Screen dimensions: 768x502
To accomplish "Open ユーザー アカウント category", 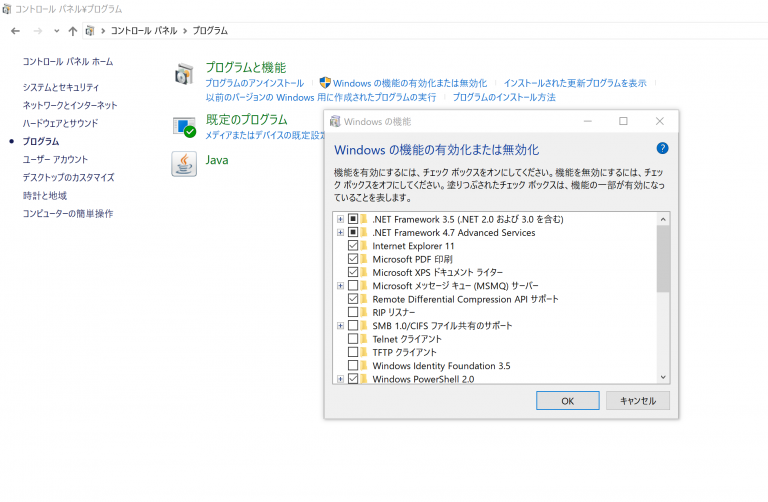I will pos(55,160).
